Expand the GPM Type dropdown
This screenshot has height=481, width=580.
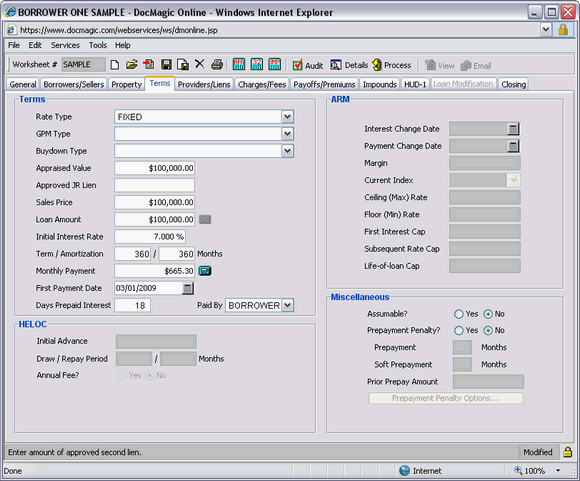pos(287,134)
